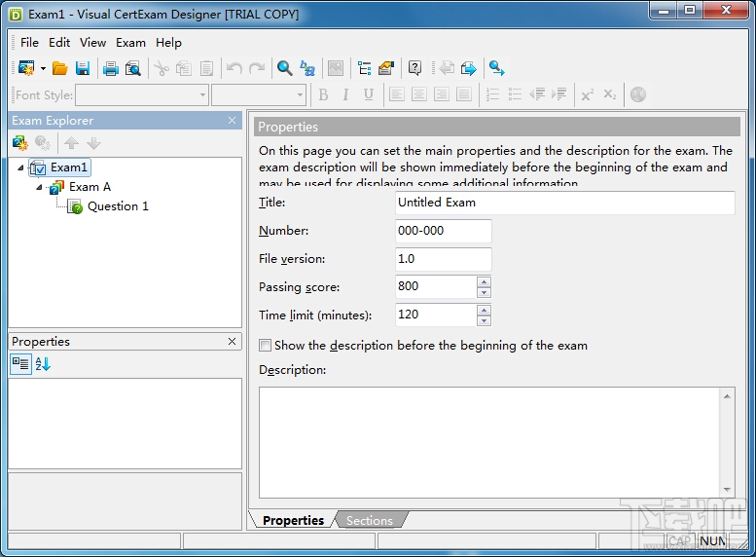Screen dimensions: 756x557
Task: Click the Number input field
Action: [443, 231]
